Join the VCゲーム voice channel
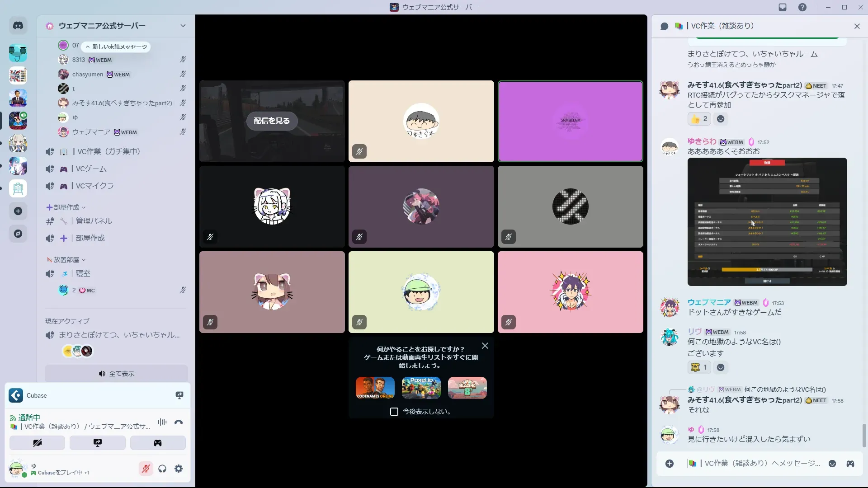 (x=91, y=169)
